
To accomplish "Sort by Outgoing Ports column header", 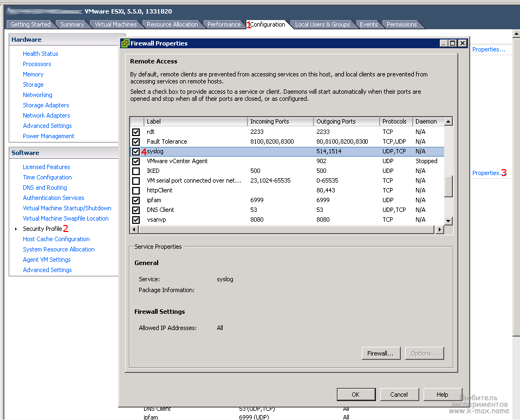I will click(346, 121).
